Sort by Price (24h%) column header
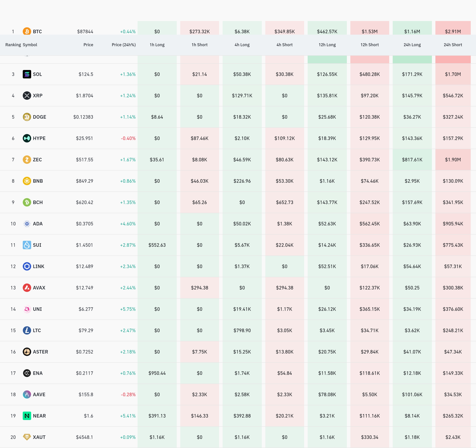This screenshot has height=448, width=476. pos(124,45)
